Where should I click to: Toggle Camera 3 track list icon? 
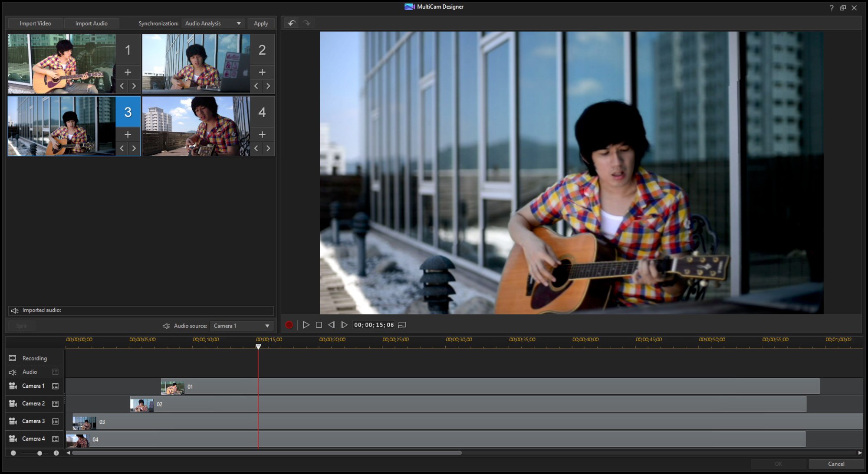tap(56, 421)
